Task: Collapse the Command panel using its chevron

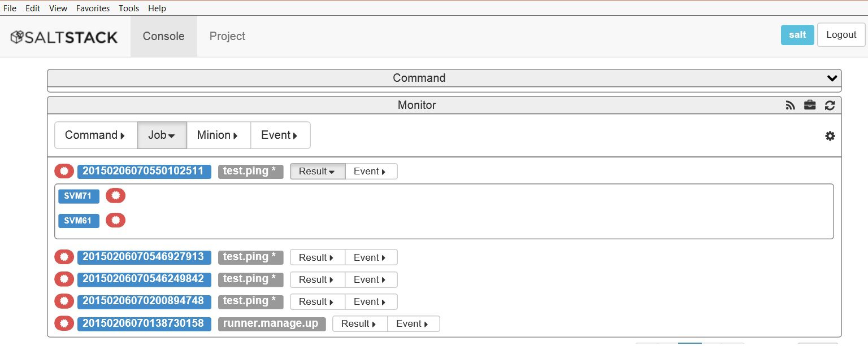Action: pos(831,78)
